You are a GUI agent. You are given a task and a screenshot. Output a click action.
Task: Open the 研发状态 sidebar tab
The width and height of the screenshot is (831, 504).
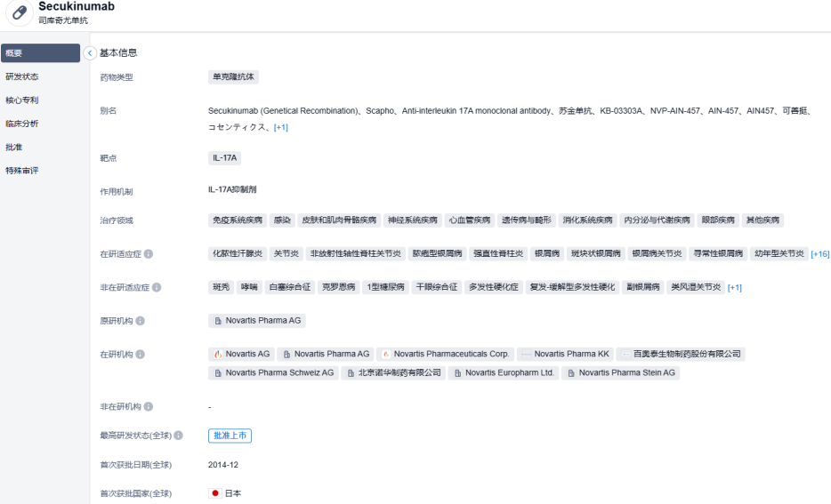22,76
